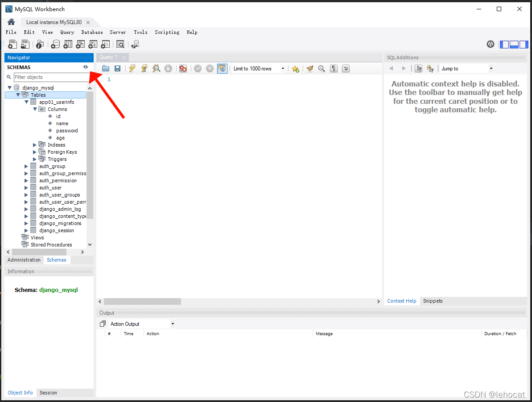
Task: Toggle autocommit mode
Action: (222, 69)
